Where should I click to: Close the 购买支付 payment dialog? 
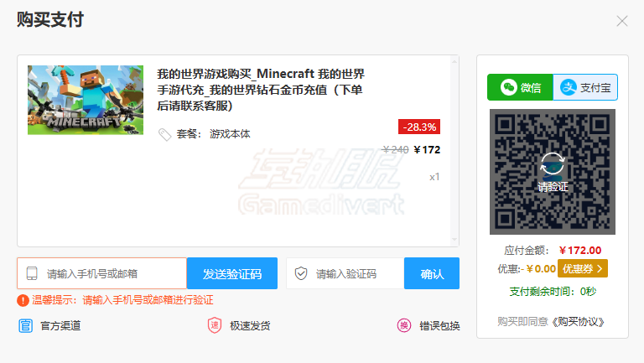point(622,21)
